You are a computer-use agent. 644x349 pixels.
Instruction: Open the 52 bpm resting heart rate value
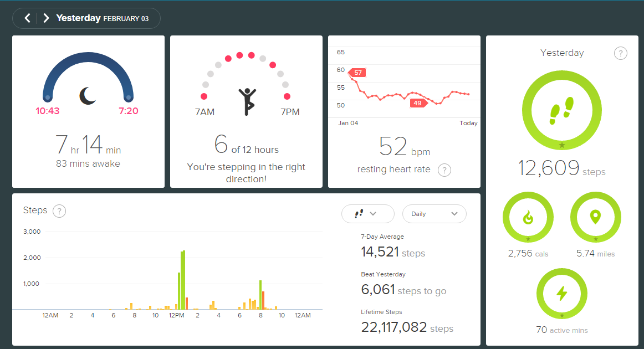[404, 147]
